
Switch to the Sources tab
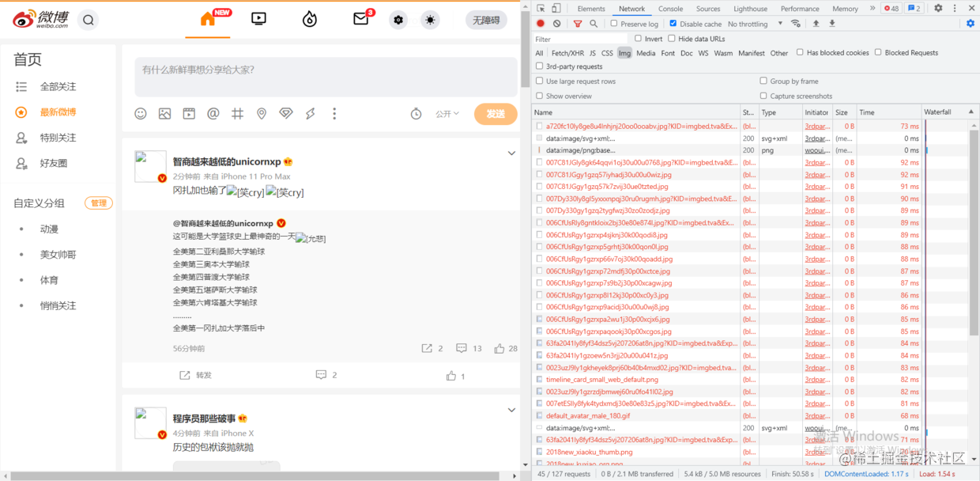pos(708,9)
